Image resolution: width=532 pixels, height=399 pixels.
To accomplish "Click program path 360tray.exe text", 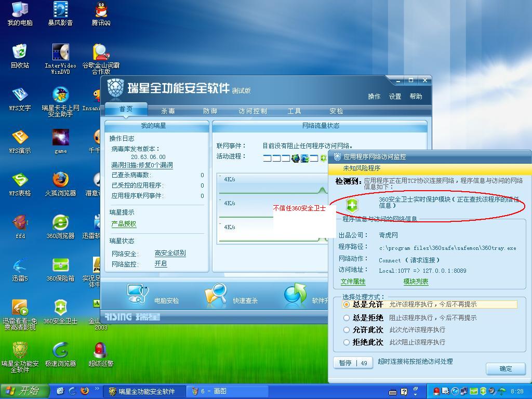I will [x=447, y=248].
